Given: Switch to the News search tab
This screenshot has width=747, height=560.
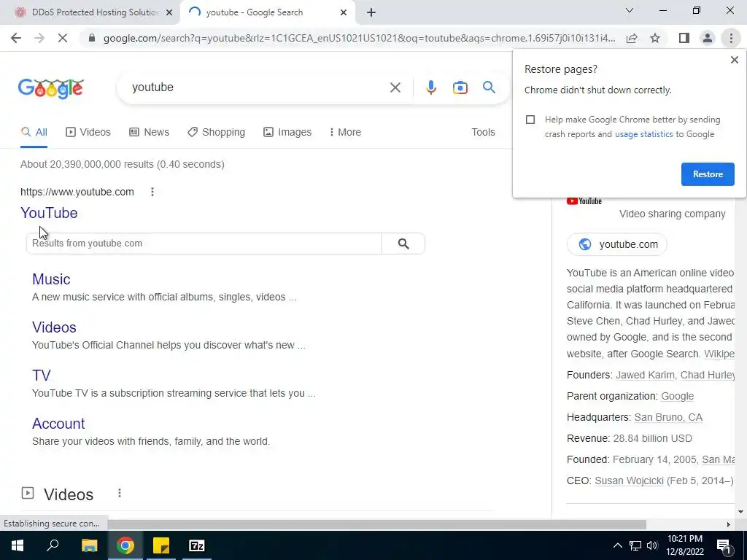Looking at the screenshot, I should (149, 133).
